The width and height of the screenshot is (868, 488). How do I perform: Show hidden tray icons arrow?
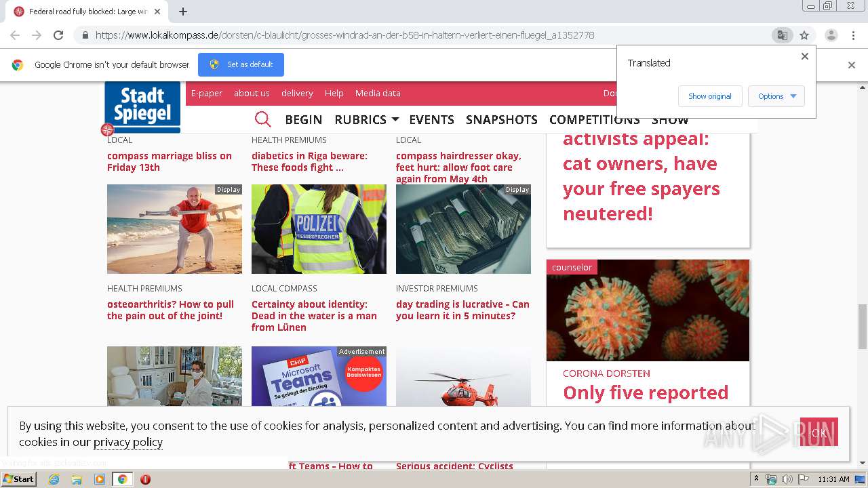coord(757,479)
